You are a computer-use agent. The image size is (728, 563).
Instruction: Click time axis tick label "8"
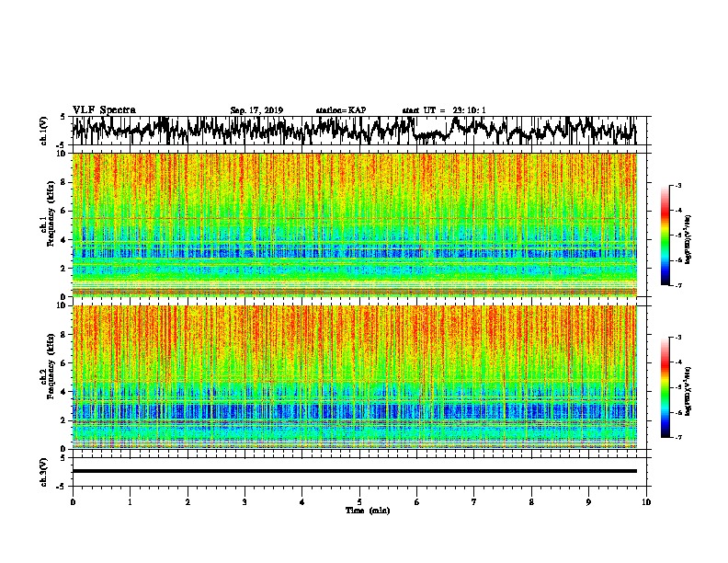pyautogui.click(x=531, y=501)
